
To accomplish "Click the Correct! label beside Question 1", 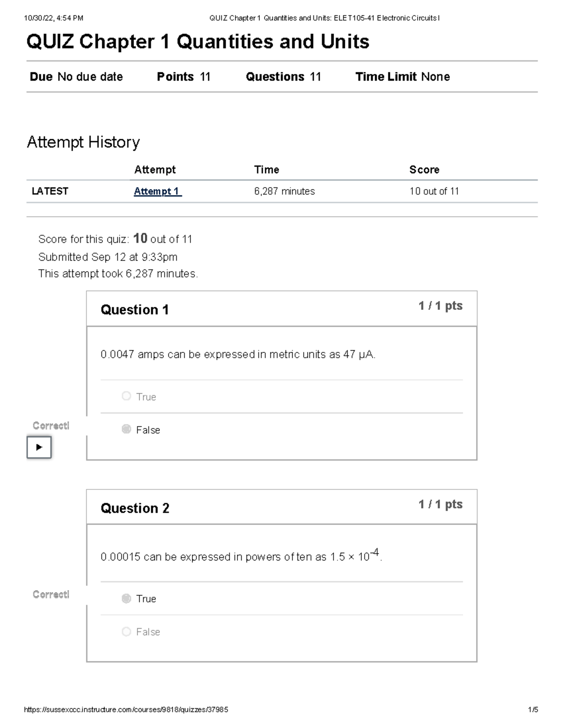I will 51,426.
